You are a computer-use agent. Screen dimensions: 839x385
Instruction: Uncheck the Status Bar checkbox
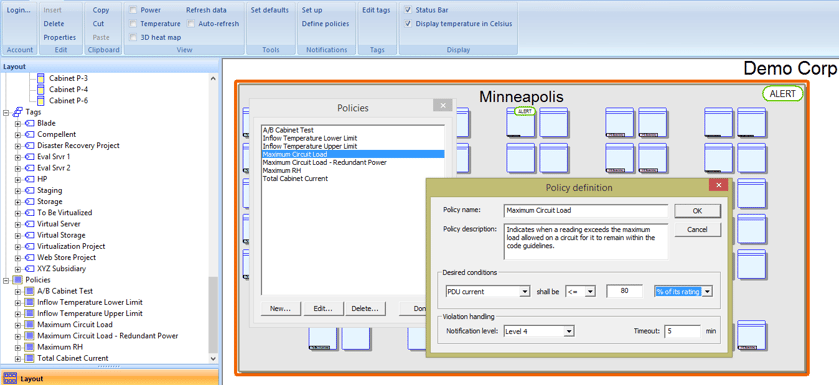pos(408,10)
